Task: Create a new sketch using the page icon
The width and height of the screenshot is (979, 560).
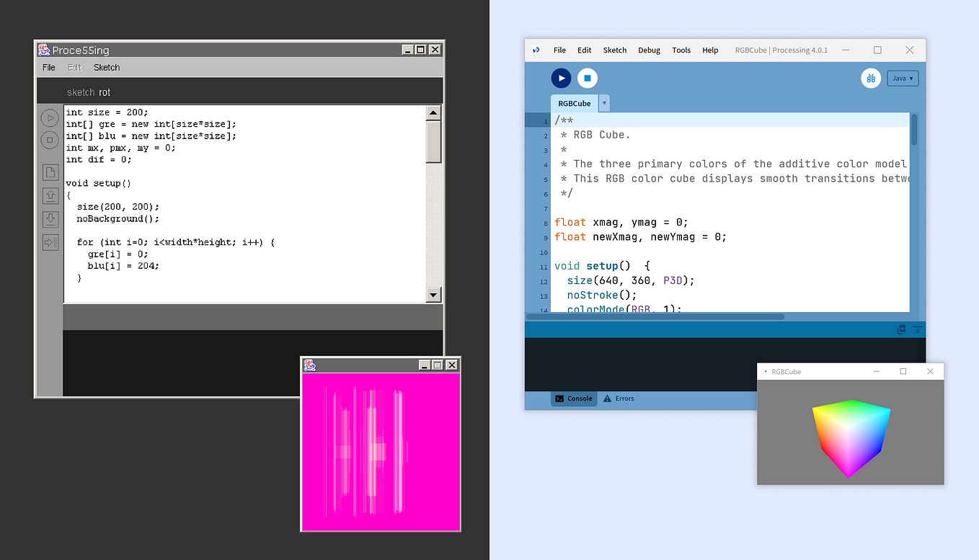Action: (49, 172)
